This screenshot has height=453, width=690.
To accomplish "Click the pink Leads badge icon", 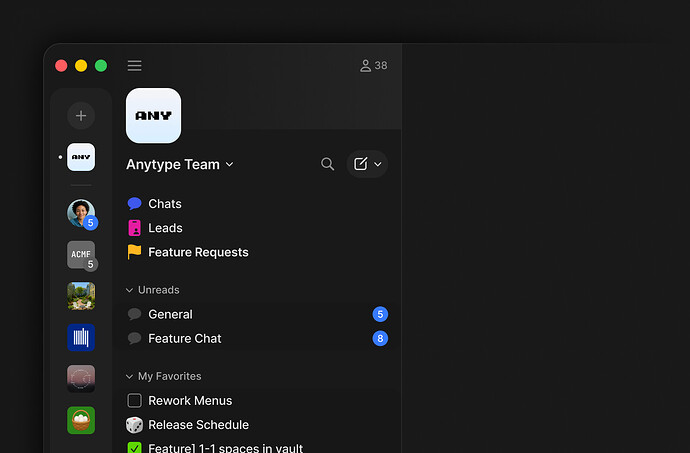I will click(134, 228).
